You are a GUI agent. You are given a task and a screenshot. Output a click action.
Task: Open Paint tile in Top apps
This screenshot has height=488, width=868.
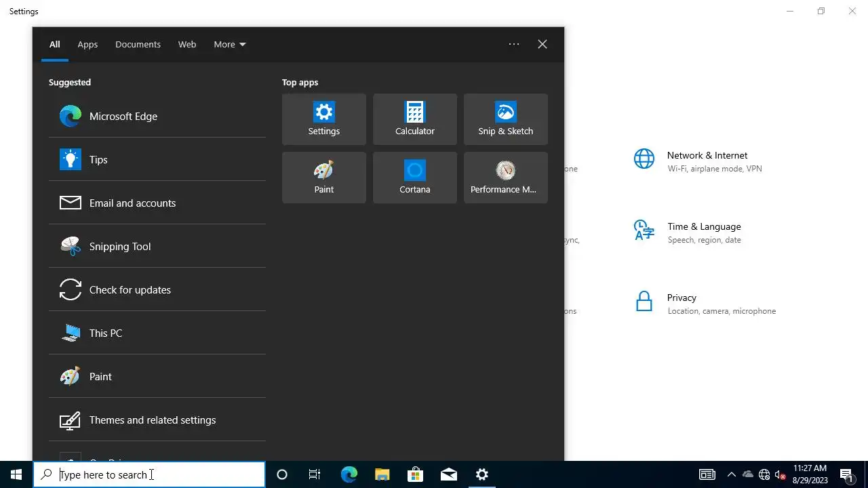(x=324, y=178)
